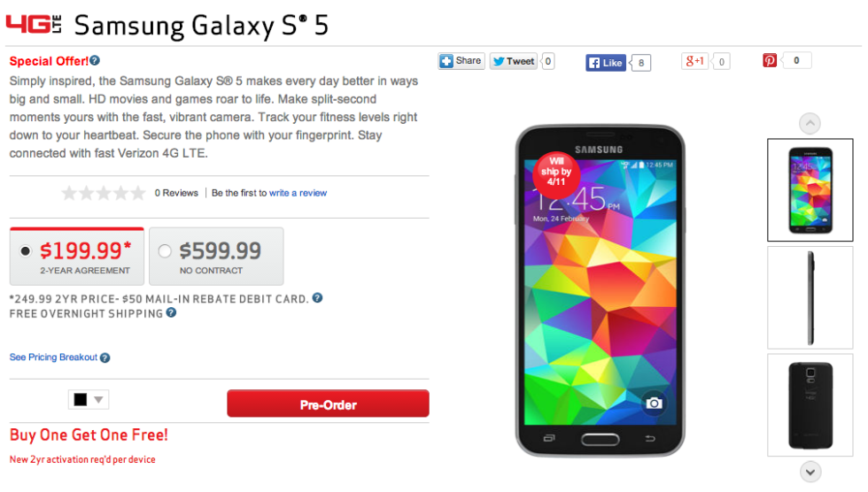View the phone side profile thumbnail

pyautogui.click(x=810, y=297)
